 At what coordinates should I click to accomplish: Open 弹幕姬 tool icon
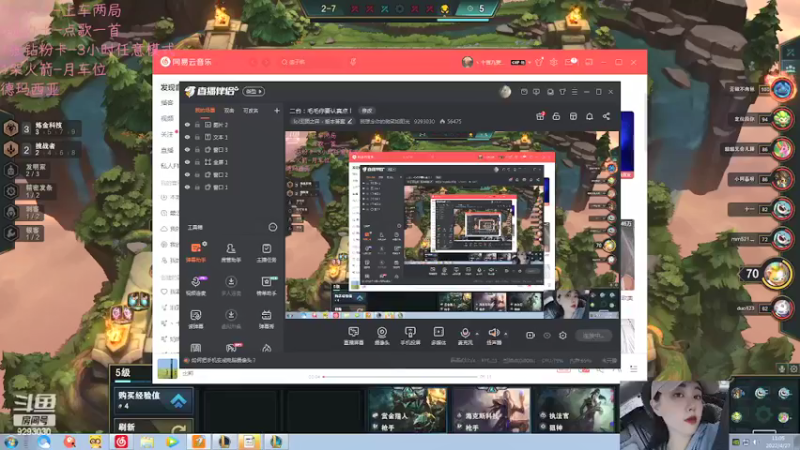click(x=266, y=319)
